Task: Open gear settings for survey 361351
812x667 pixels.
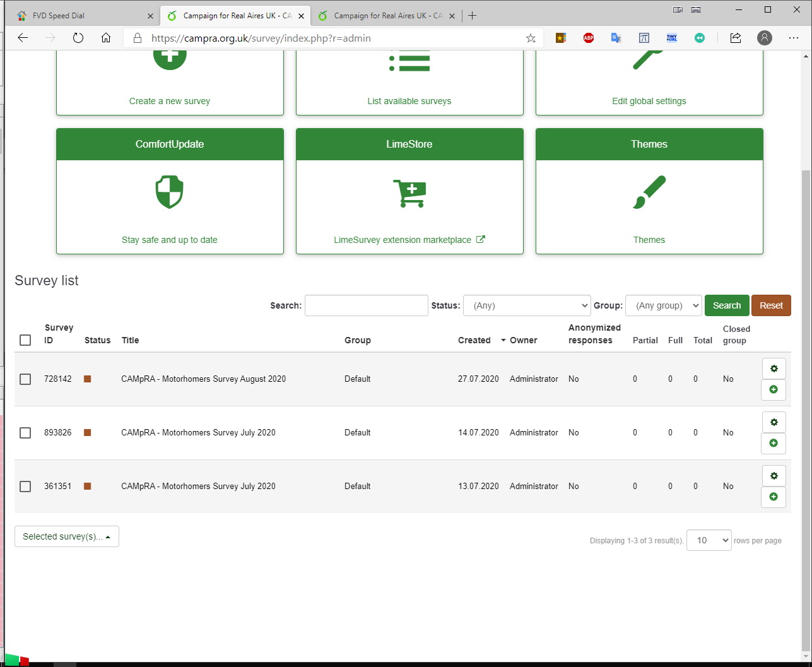Action: point(774,476)
